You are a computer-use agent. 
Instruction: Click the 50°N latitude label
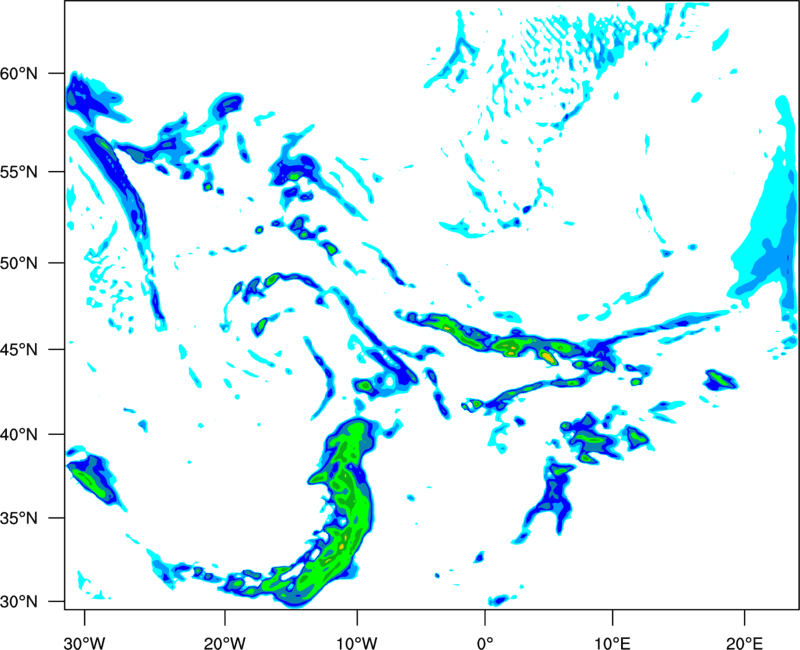[19, 263]
